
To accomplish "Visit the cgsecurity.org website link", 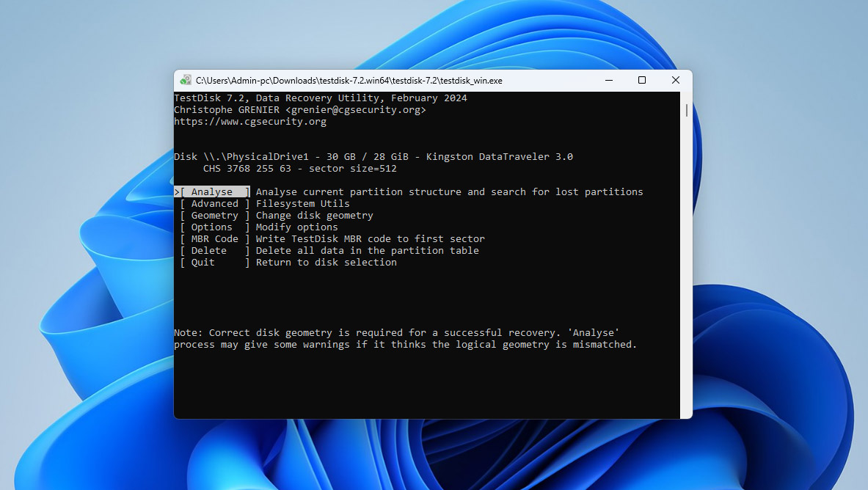I will click(249, 121).
